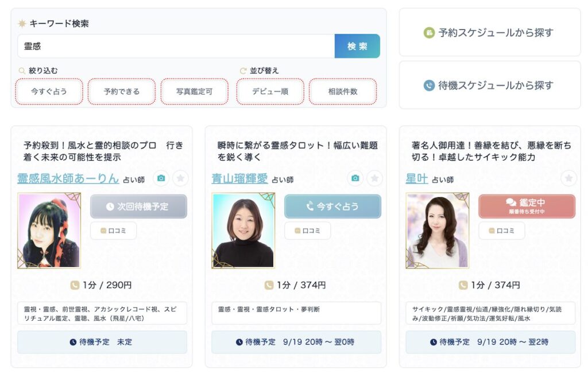Viewport: 588px width, 374px height.
Task: Click the profile photo of 青山瑠輝愛
Action: [243, 231]
